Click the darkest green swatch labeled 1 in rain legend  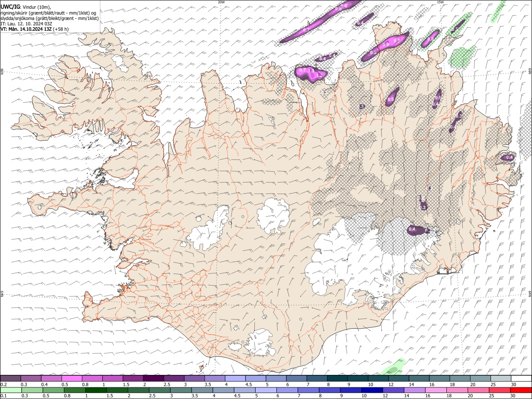click(x=96, y=390)
